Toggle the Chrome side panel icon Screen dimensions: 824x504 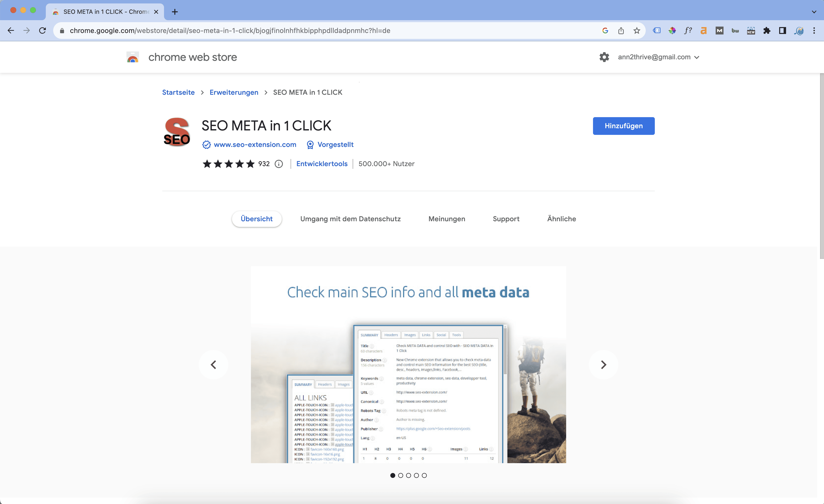pos(783,31)
